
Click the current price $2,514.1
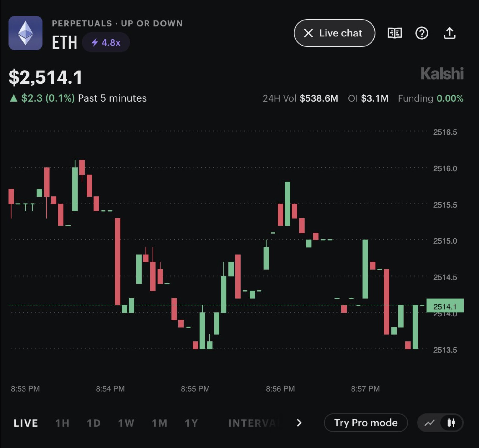point(46,77)
